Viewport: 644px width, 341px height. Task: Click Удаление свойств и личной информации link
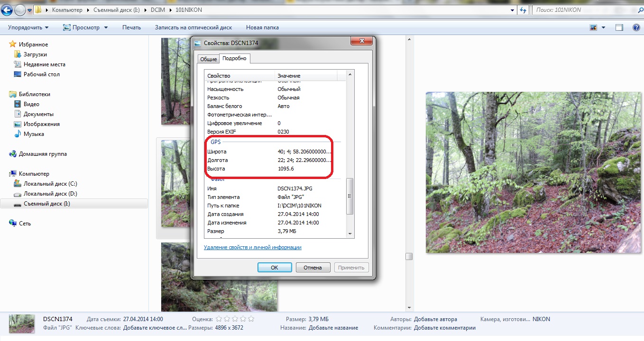pyautogui.click(x=252, y=247)
